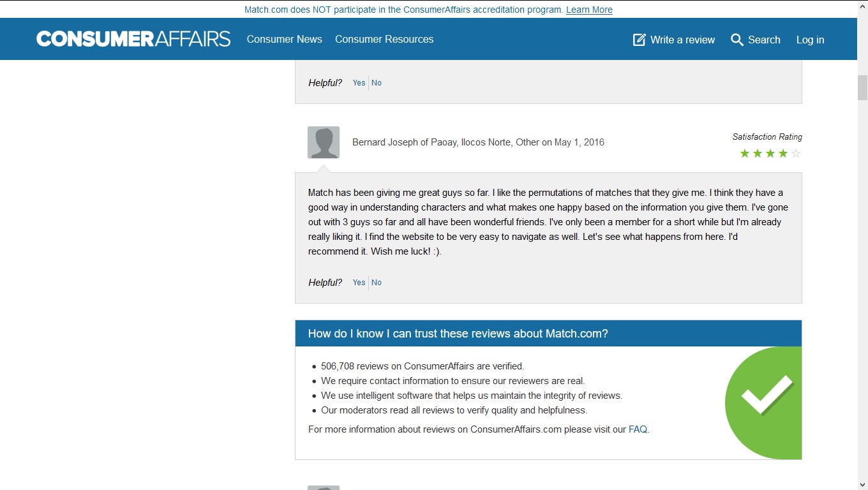Click the four-star satisfaction rating

coord(770,153)
